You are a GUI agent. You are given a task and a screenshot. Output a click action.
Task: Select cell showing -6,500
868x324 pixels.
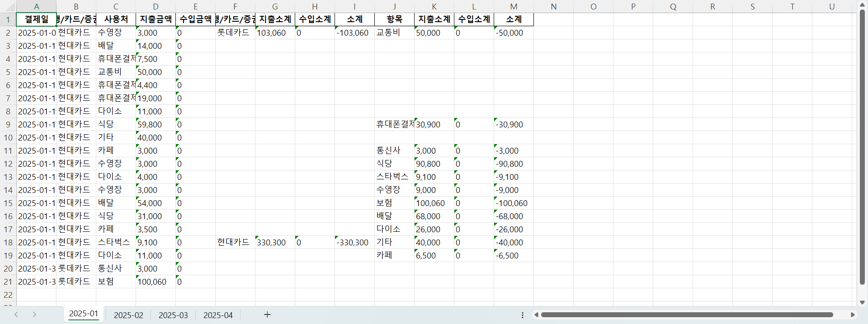[x=514, y=255]
